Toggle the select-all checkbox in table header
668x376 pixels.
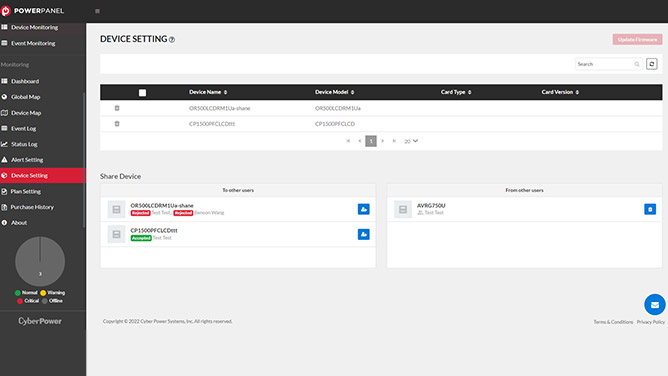[142, 92]
